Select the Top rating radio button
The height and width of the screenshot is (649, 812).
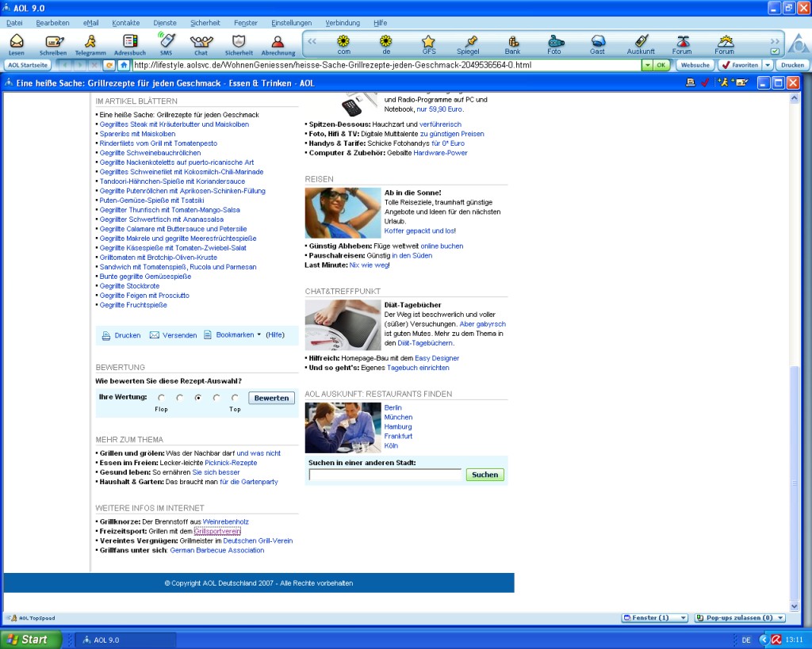(x=235, y=398)
